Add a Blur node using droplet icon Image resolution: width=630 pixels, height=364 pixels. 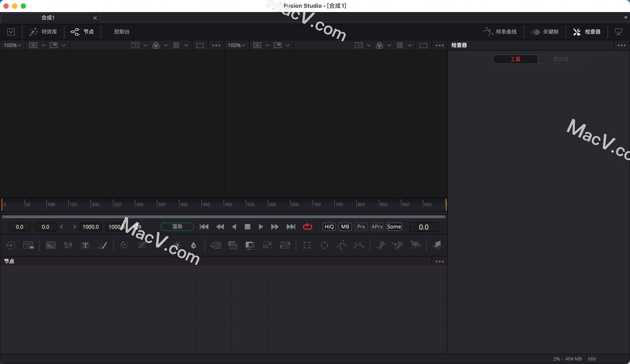(x=194, y=245)
